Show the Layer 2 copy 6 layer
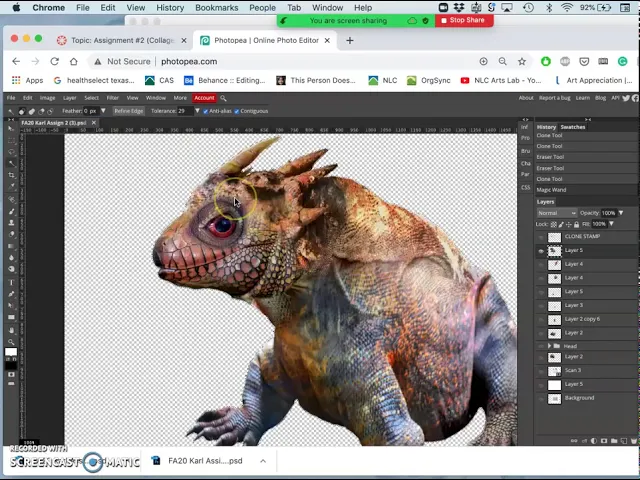640x480 pixels. point(541,320)
